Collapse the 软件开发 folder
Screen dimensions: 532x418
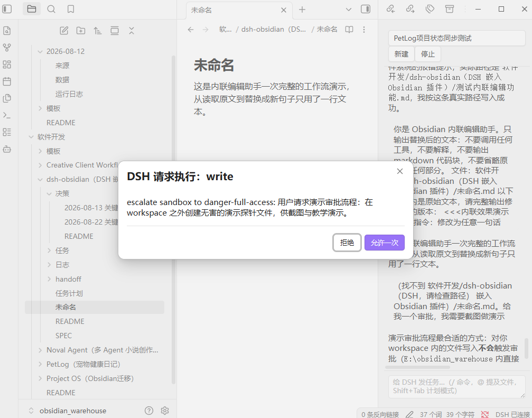(x=31, y=137)
